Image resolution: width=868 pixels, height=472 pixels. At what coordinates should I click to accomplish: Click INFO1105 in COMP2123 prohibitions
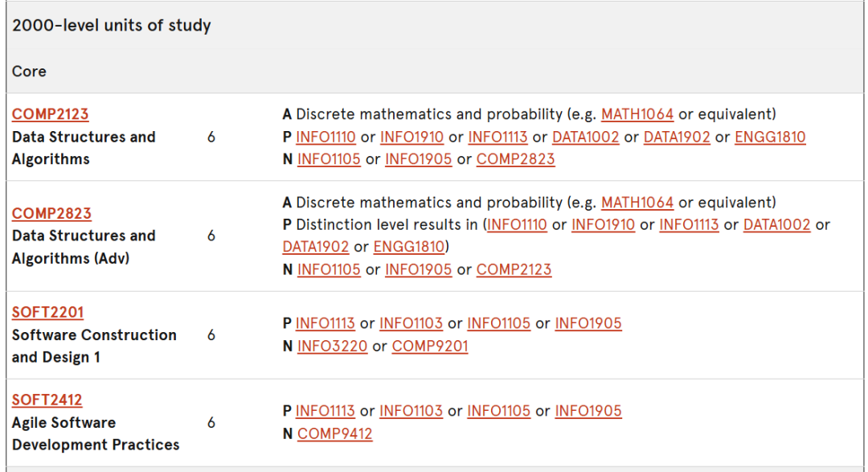pyautogui.click(x=329, y=159)
